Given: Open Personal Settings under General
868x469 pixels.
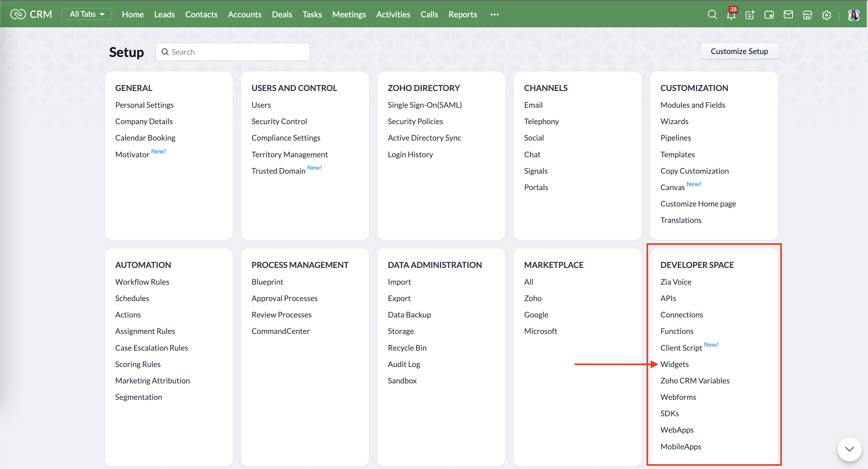Looking at the screenshot, I should pyautogui.click(x=144, y=105).
